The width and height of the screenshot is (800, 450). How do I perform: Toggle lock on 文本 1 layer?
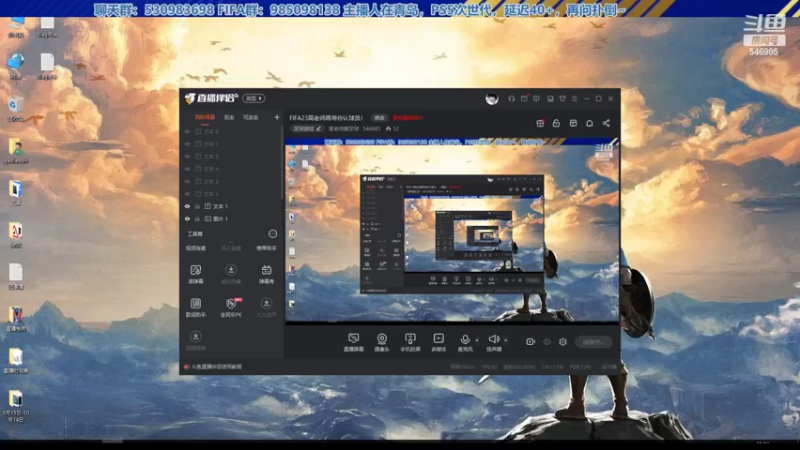click(197, 206)
